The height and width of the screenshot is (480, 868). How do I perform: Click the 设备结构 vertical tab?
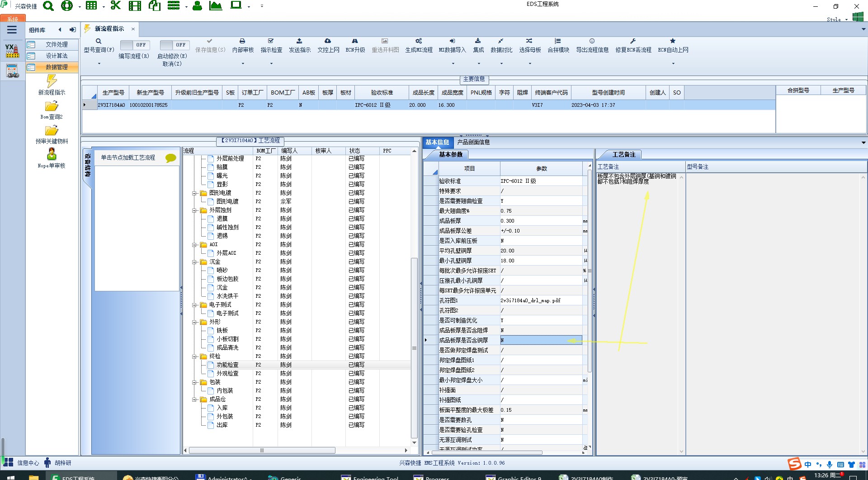[87, 165]
